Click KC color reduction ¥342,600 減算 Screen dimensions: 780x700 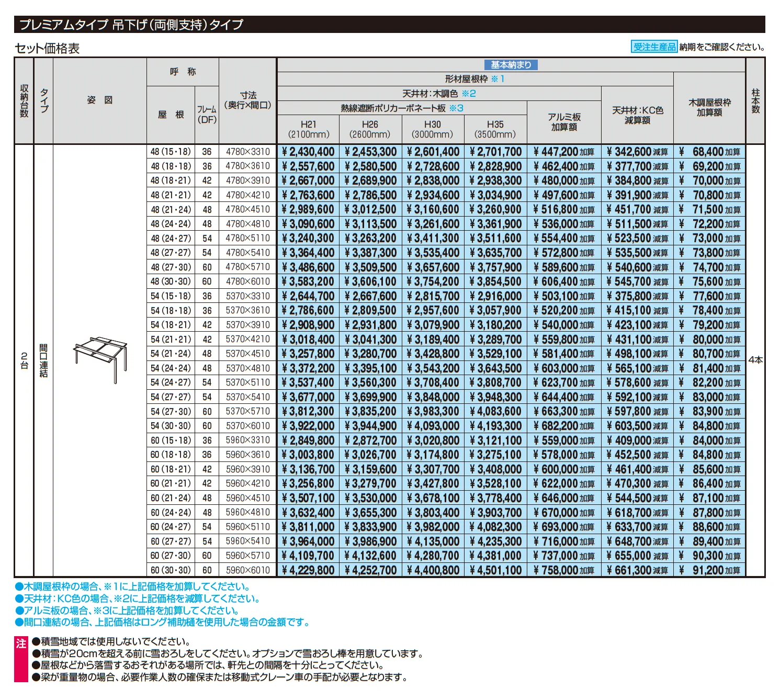pos(637,152)
